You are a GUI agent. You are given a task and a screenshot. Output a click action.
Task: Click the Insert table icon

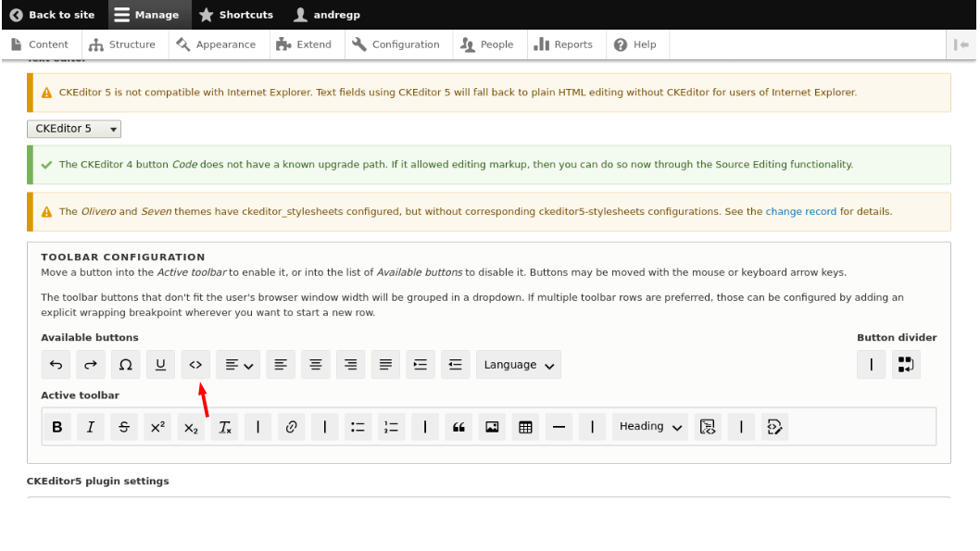pos(525,427)
